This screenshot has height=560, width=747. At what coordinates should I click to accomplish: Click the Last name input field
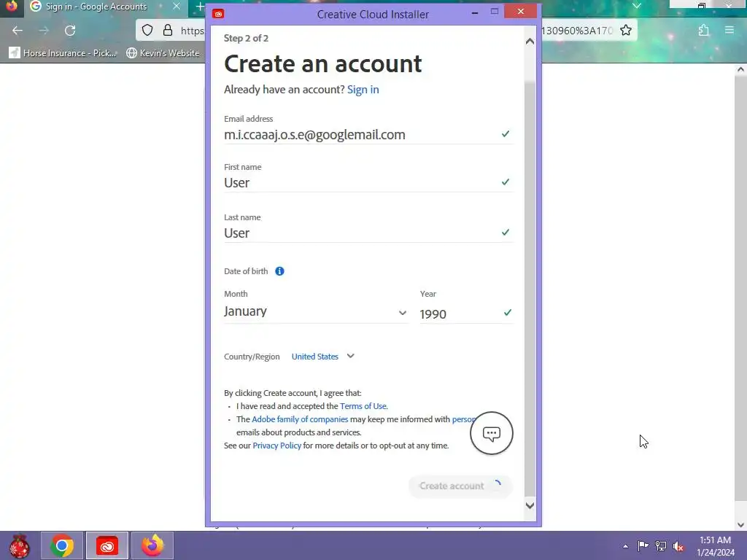[368, 233]
